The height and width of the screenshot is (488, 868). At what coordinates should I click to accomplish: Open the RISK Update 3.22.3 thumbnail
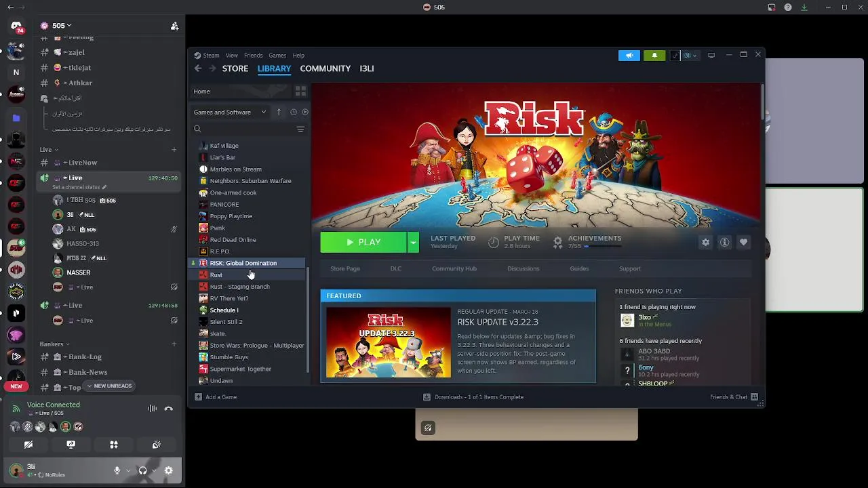pyautogui.click(x=389, y=342)
